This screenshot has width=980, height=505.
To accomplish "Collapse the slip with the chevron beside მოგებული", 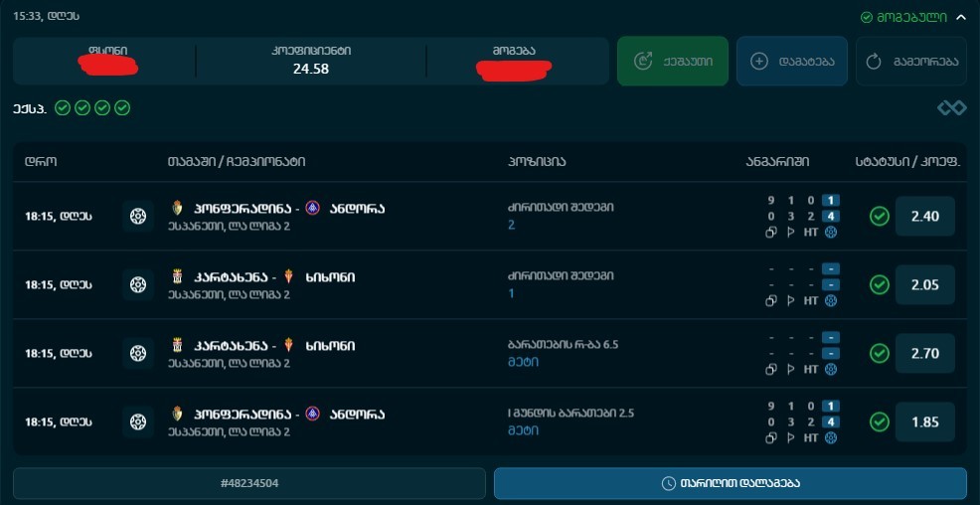I will point(961,18).
